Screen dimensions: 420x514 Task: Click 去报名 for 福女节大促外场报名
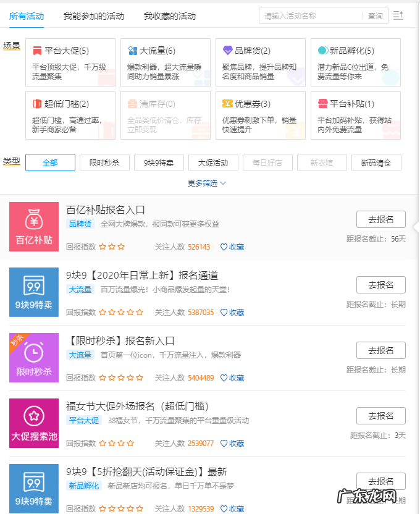381,416
